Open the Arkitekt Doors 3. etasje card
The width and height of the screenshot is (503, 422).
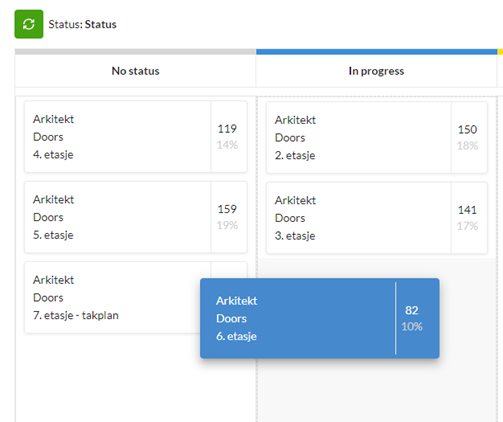(x=377, y=218)
